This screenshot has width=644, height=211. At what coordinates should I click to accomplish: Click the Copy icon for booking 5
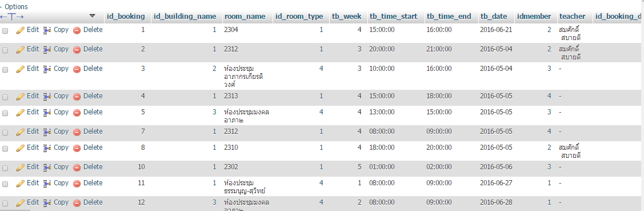tap(47, 113)
